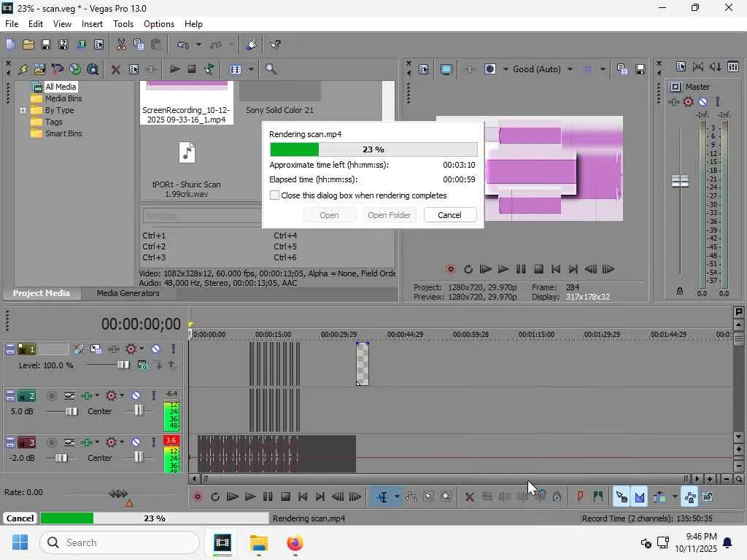Open track 1 FX dropdown arrow
This screenshot has height=560, width=747.
point(142,349)
